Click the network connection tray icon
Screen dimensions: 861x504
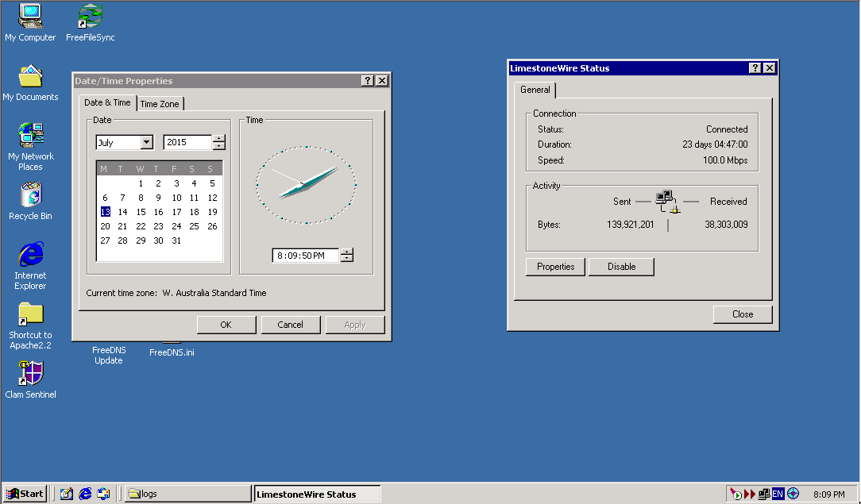tap(764, 494)
